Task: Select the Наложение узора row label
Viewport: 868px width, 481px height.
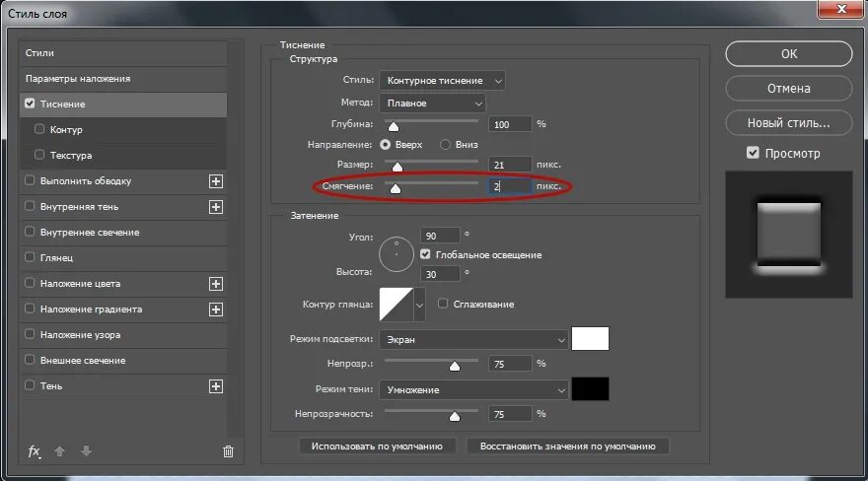Action: (x=80, y=335)
